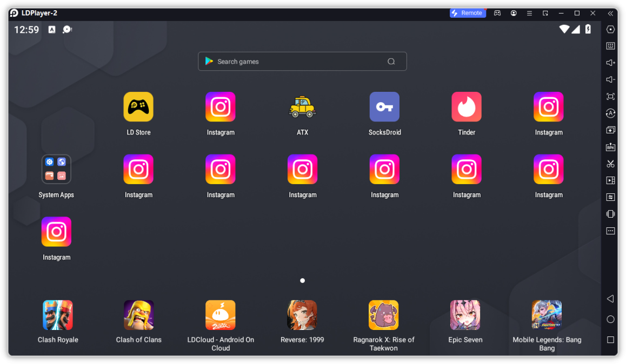Click the 12:59 clock
This screenshot has height=364, width=626.
[x=26, y=30]
